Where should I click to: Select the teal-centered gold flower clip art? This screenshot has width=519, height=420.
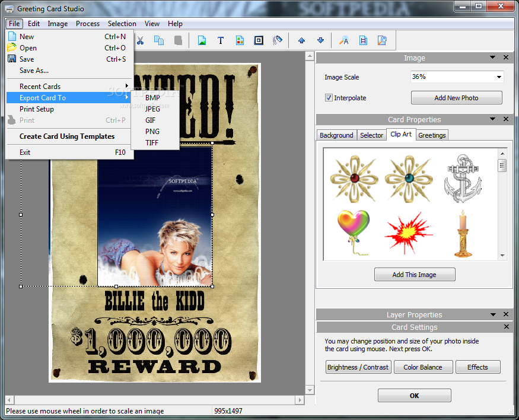click(x=409, y=179)
